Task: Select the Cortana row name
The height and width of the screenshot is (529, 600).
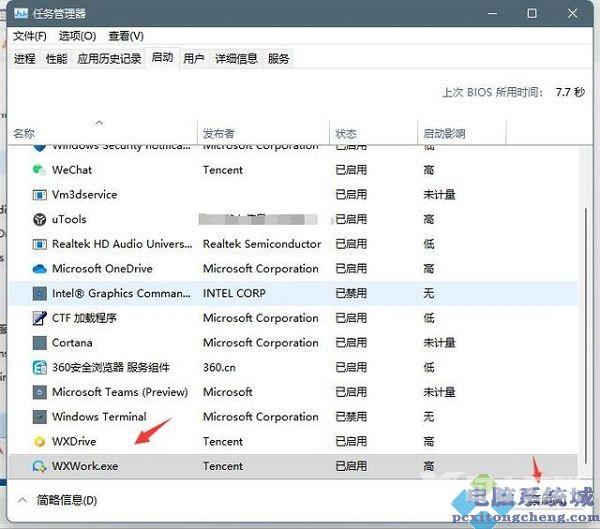Action: click(x=72, y=343)
